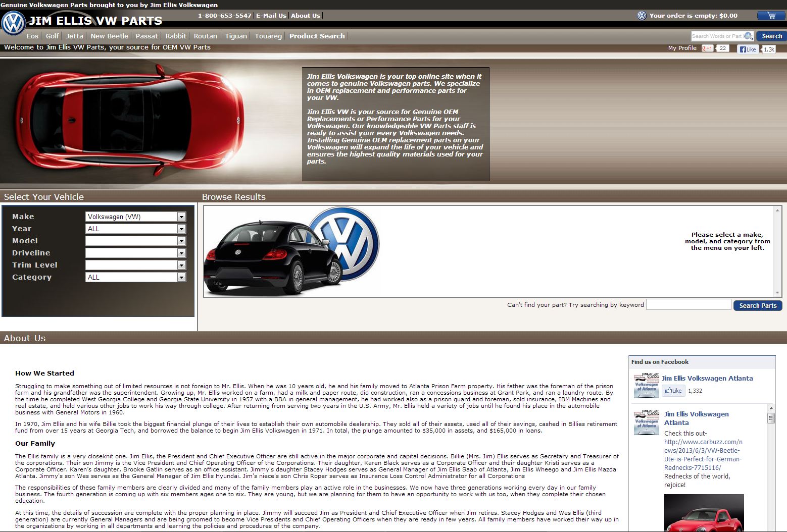The width and height of the screenshot is (787, 532).
Task: Expand the Category dropdown
Action: pyautogui.click(x=181, y=277)
